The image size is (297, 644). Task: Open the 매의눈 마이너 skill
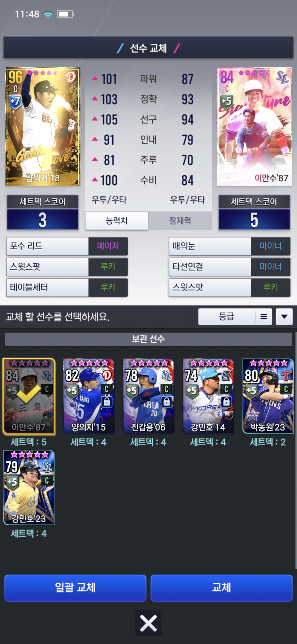click(x=230, y=246)
